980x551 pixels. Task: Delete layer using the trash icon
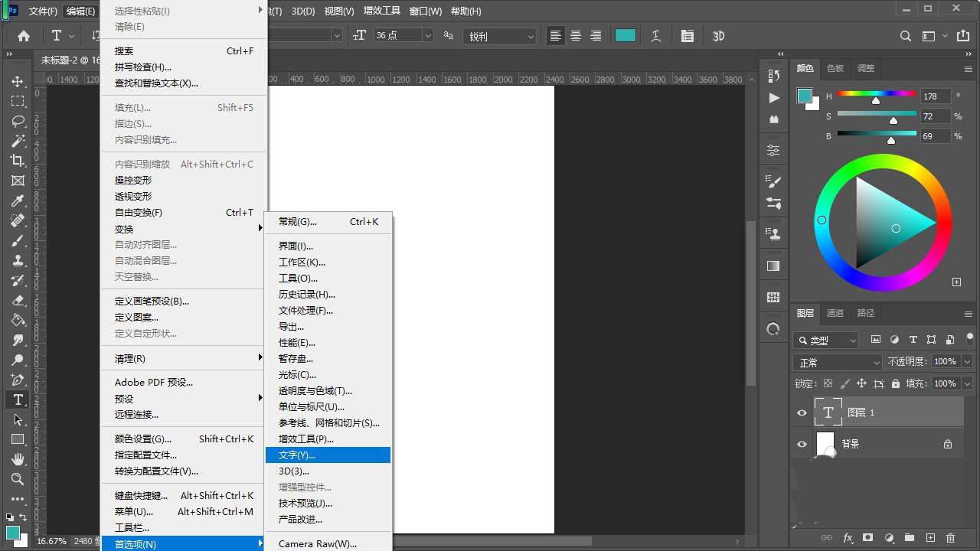(x=951, y=538)
